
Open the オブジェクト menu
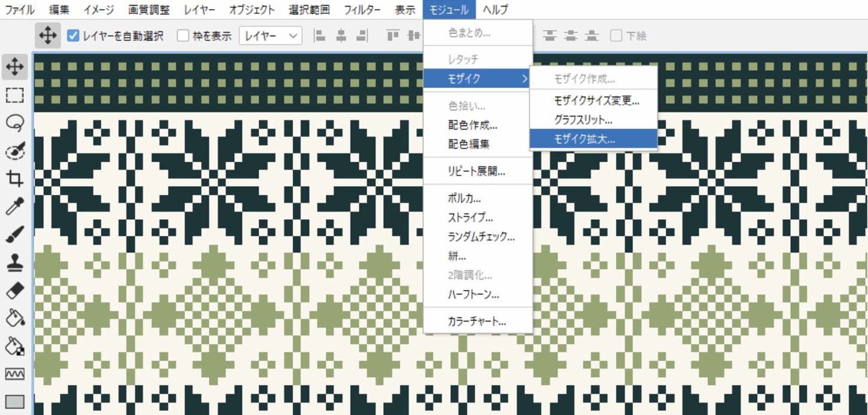coord(252,10)
